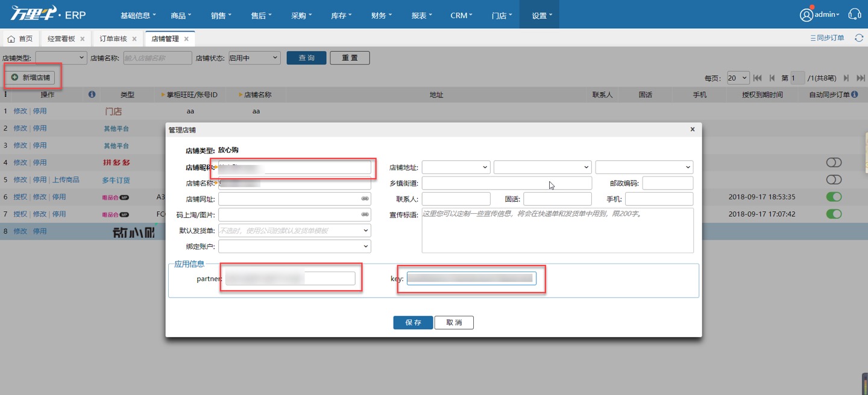Open the first 店铺地址 province dropdown

[x=456, y=167]
